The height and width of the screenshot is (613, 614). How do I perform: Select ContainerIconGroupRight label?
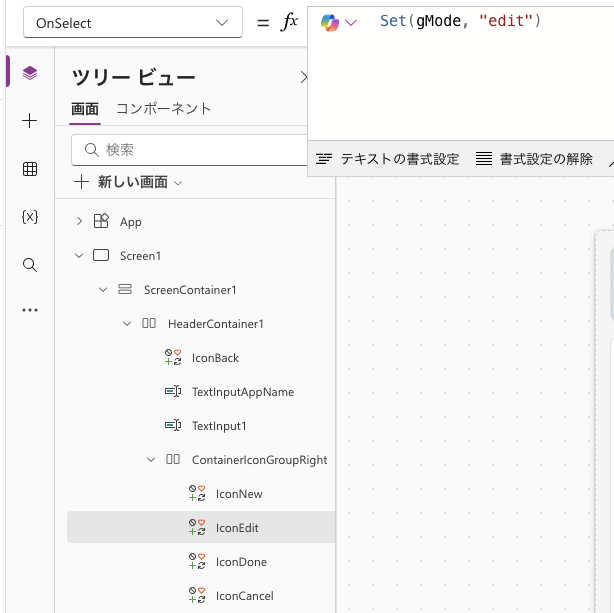(259, 460)
